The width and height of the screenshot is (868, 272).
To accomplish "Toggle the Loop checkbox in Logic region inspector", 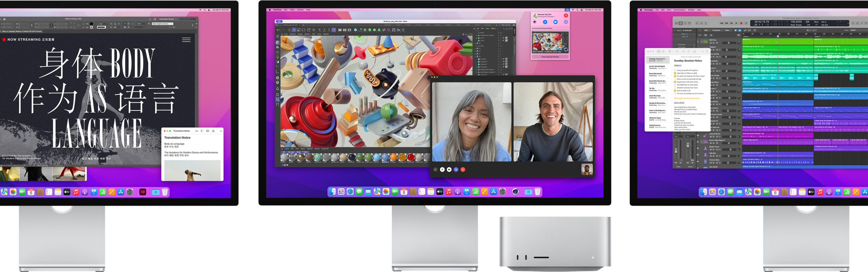I will 687,37.
